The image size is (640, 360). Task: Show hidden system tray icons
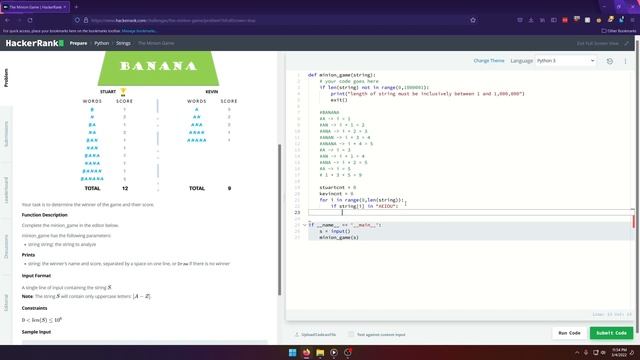coord(577,352)
